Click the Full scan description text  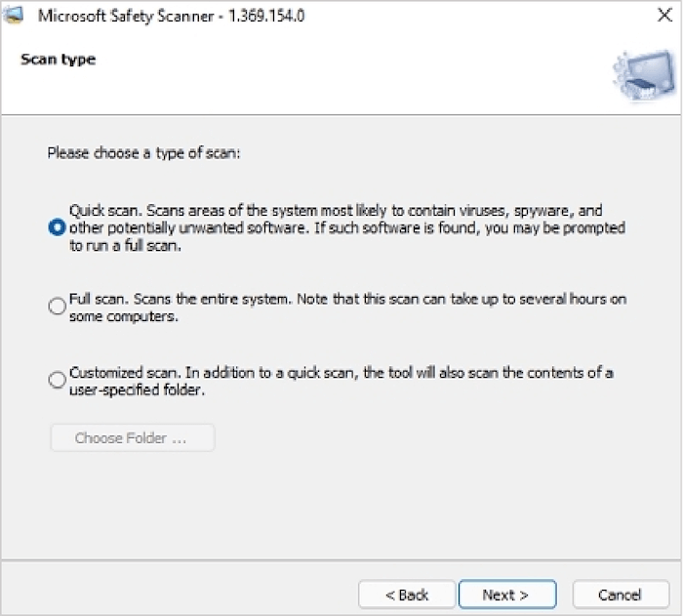point(341,307)
